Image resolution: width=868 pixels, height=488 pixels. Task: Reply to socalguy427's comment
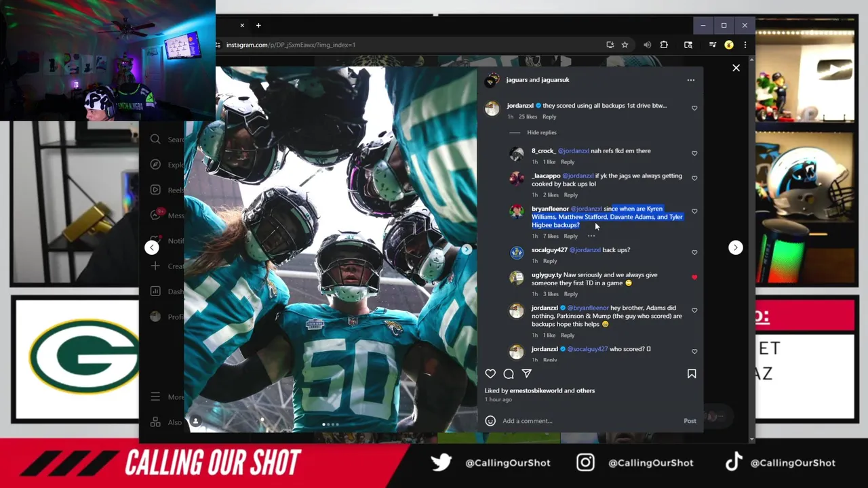click(550, 261)
